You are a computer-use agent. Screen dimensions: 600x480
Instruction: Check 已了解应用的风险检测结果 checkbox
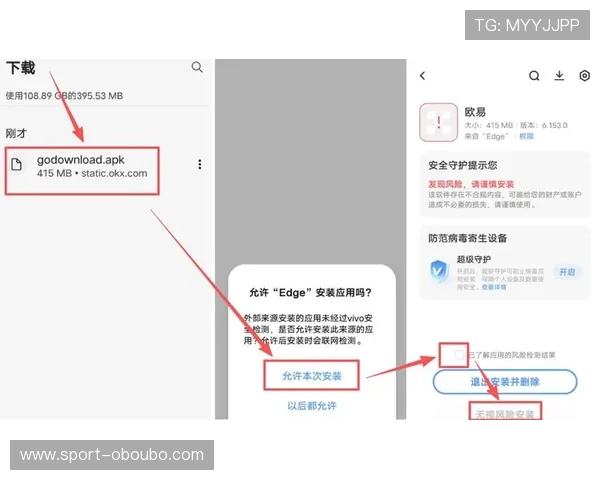459,355
